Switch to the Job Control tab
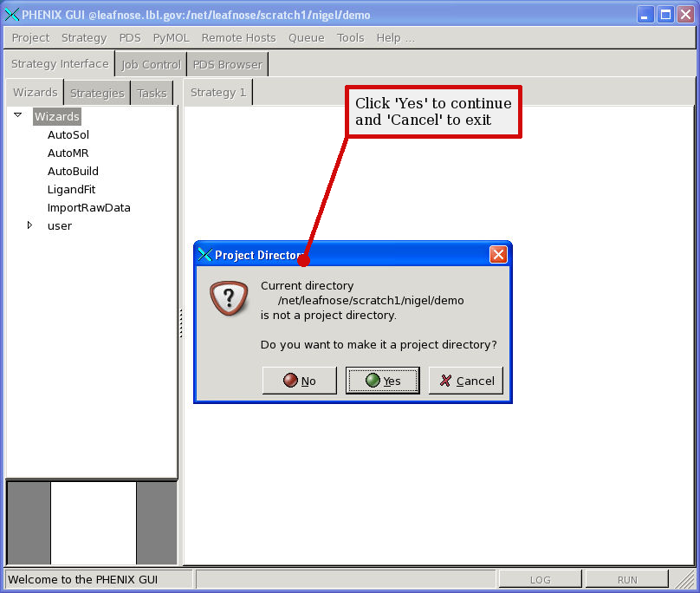Screen dimensions: 700x593 point(151,64)
